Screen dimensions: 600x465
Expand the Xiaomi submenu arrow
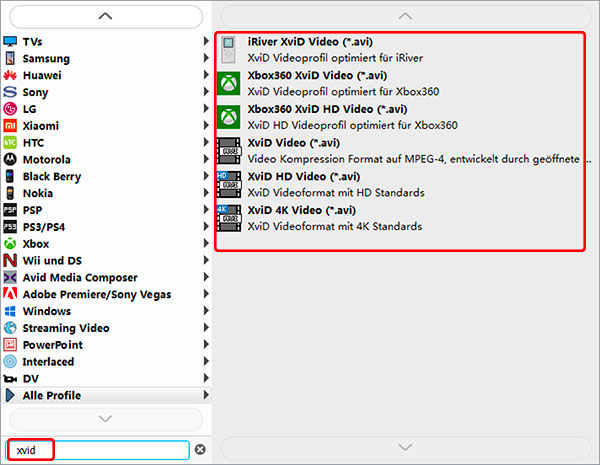click(206, 125)
